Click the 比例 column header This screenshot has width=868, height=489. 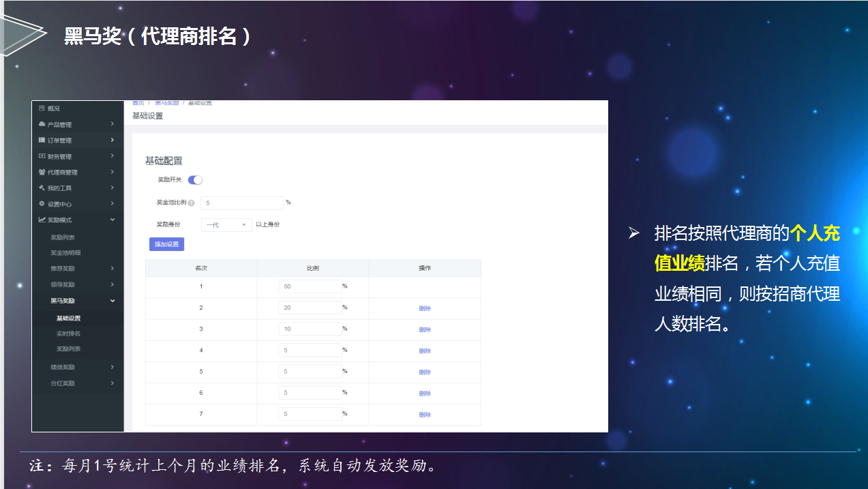[313, 268]
